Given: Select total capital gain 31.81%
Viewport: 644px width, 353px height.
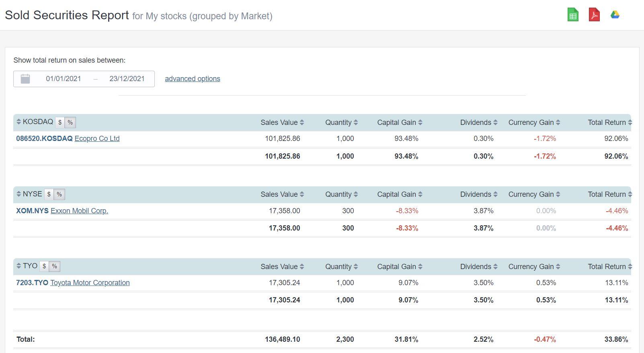Looking at the screenshot, I should [406, 339].
